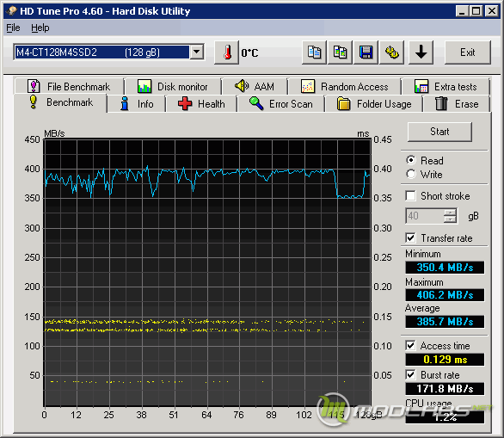Click the 0°C temperature reading
504x438 pixels.
click(249, 52)
